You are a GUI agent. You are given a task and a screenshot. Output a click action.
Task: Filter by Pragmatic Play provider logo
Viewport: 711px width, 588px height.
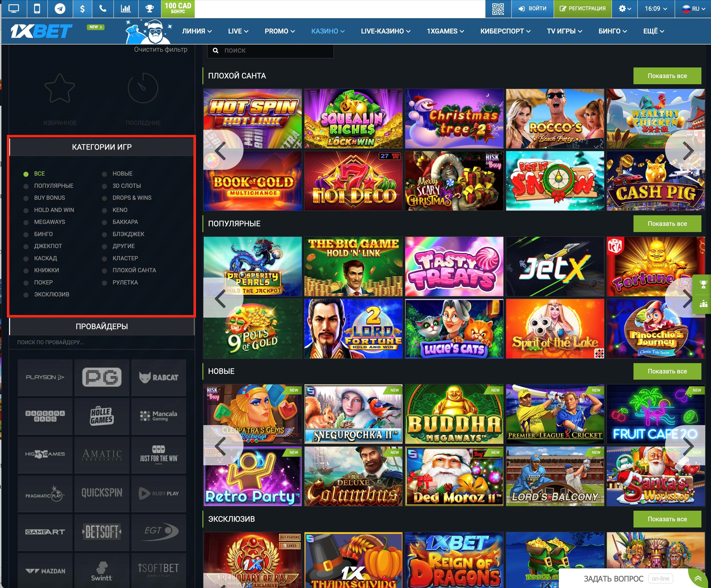45,494
